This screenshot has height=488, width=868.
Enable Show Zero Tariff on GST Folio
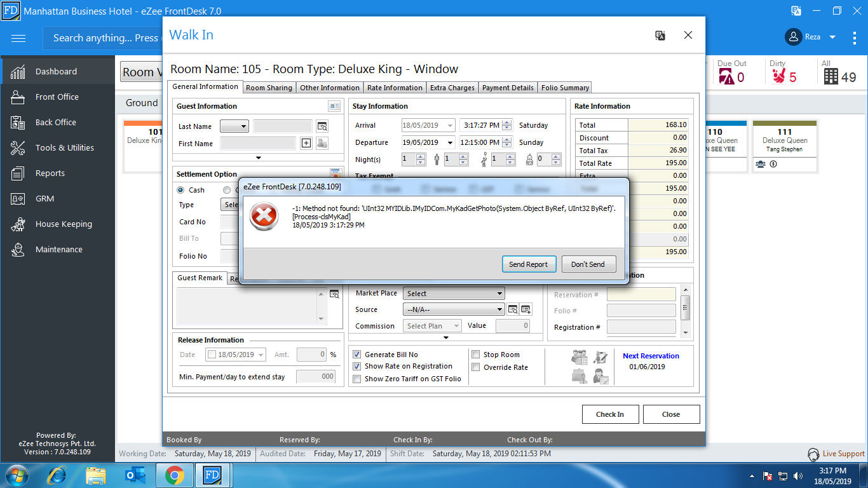357,379
